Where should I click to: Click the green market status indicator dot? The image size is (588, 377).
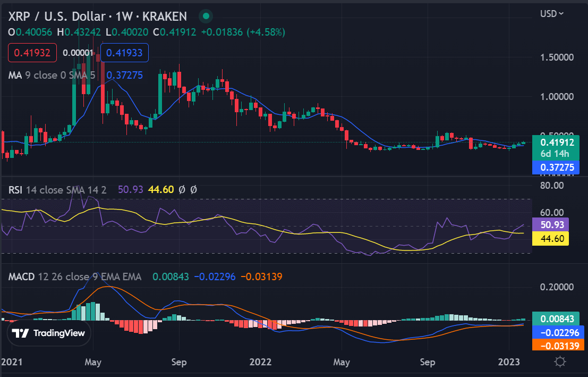206,16
